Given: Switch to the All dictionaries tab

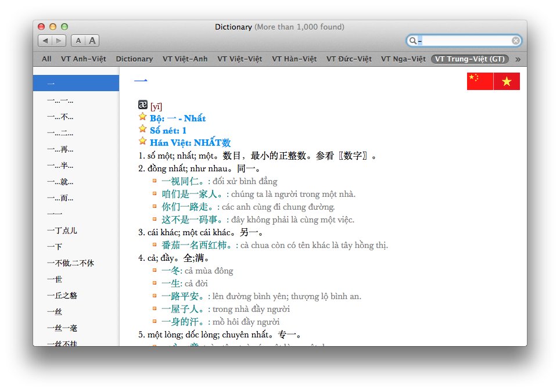Looking at the screenshot, I should 46,59.
